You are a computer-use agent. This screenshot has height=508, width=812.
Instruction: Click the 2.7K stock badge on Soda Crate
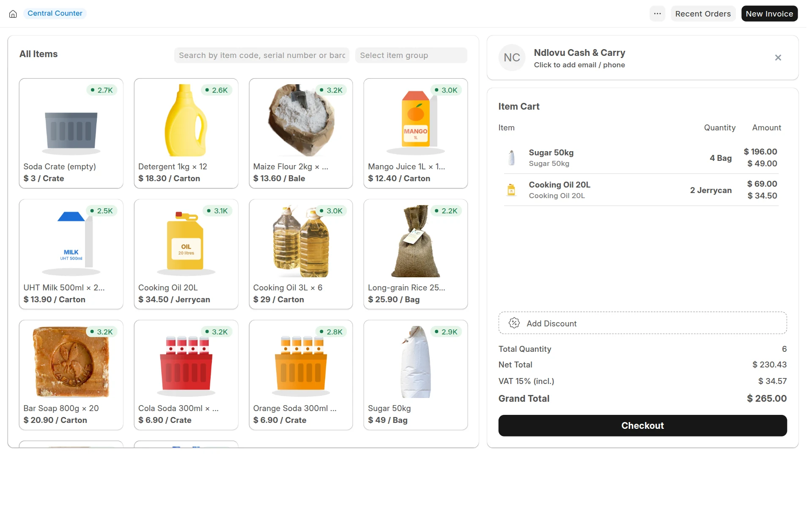coord(101,90)
